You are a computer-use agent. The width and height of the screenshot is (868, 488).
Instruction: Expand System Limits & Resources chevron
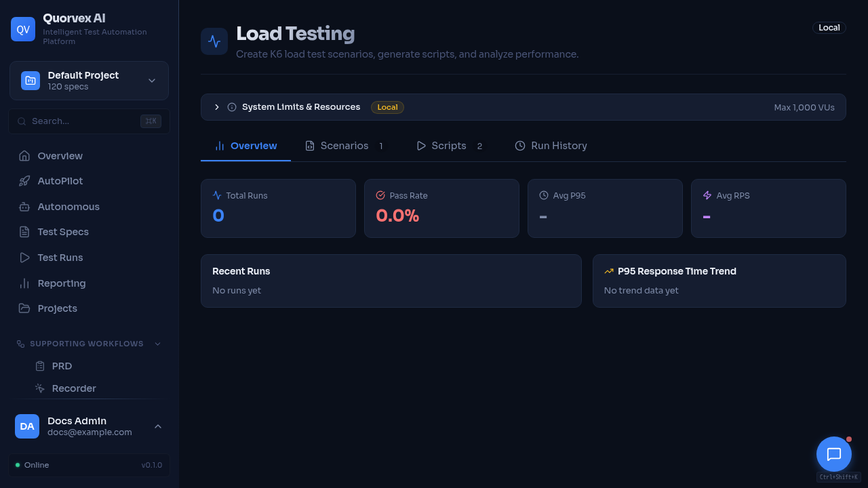coord(217,107)
